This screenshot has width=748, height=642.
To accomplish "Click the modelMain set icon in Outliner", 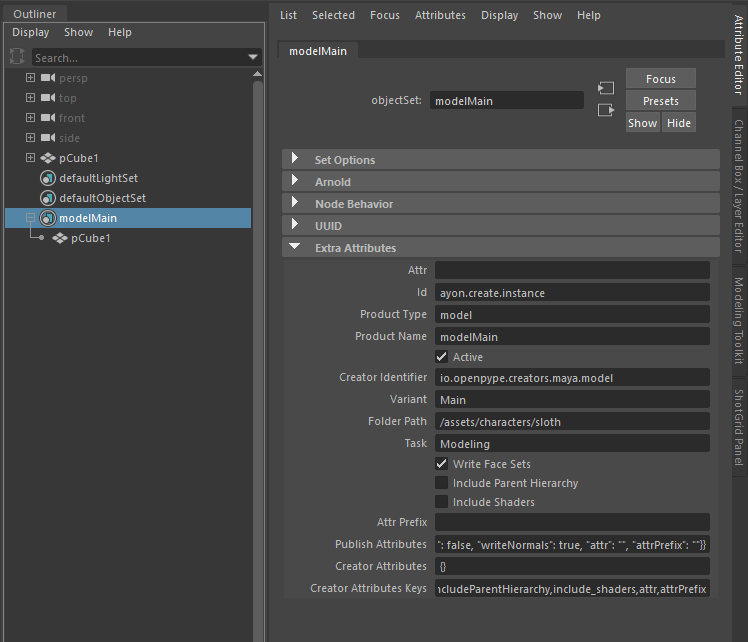I will [x=47, y=218].
